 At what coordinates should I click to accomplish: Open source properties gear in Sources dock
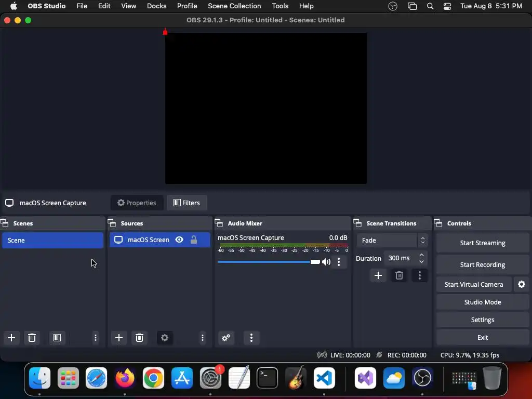click(165, 338)
